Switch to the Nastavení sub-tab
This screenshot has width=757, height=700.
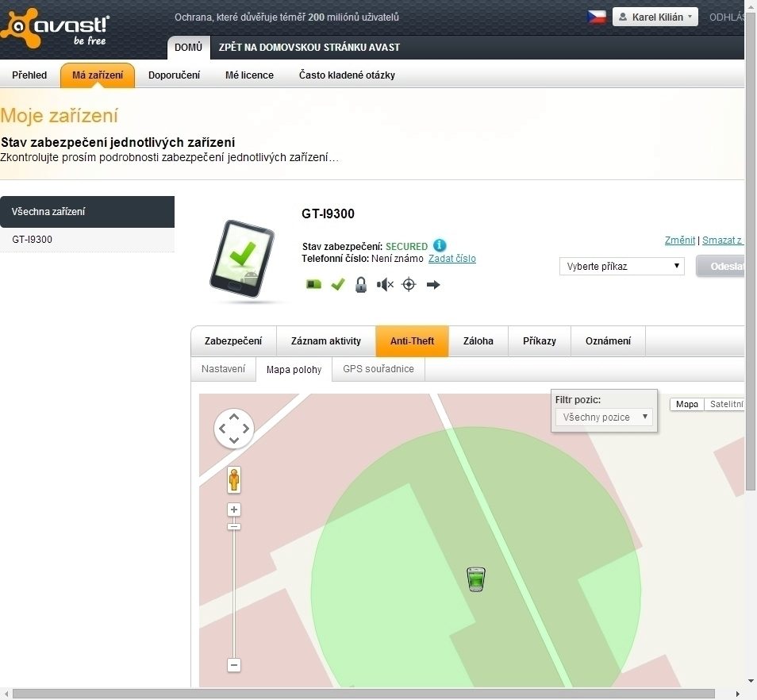(223, 369)
